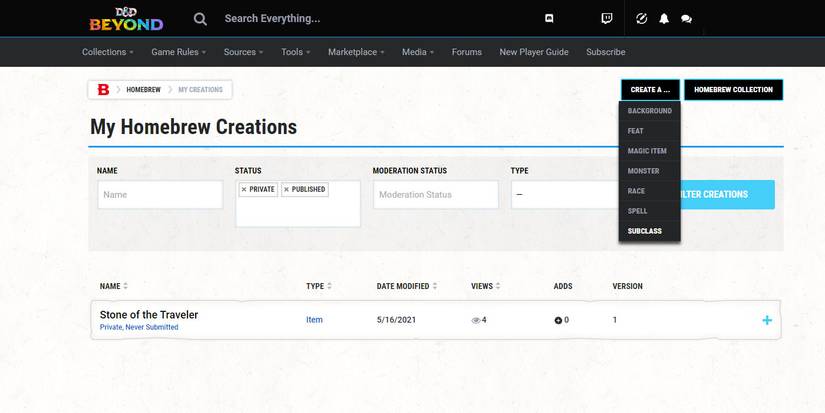Screen dimensions: 825x413
Task: Open the notifications bell
Action: [664, 19]
